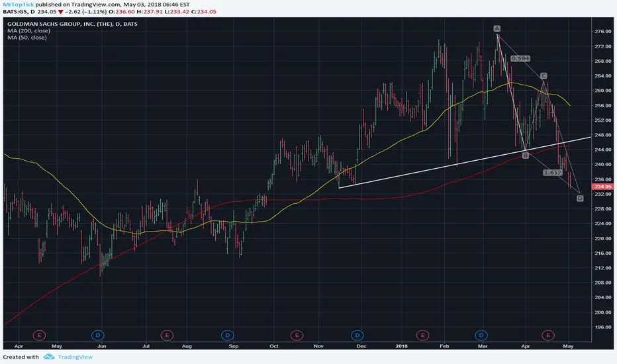Click the 0.594 retracement ratio label
617x364 pixels.
(520, 59)
